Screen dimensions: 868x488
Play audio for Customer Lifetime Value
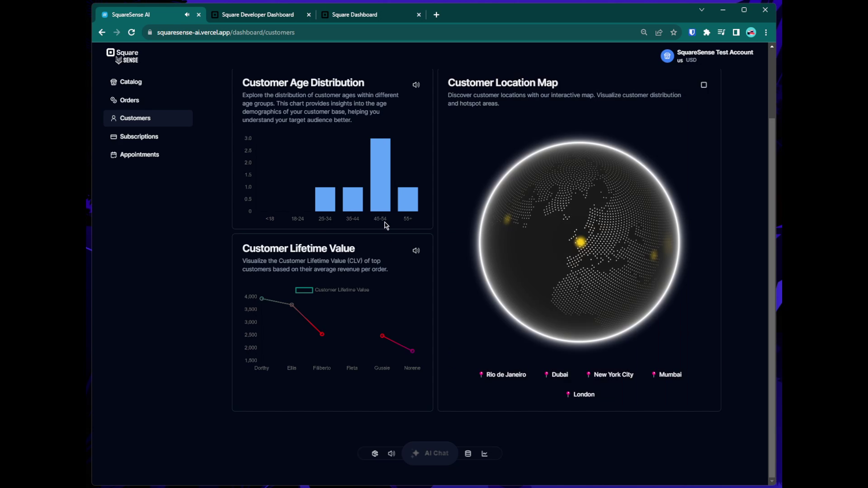[416, 251]
